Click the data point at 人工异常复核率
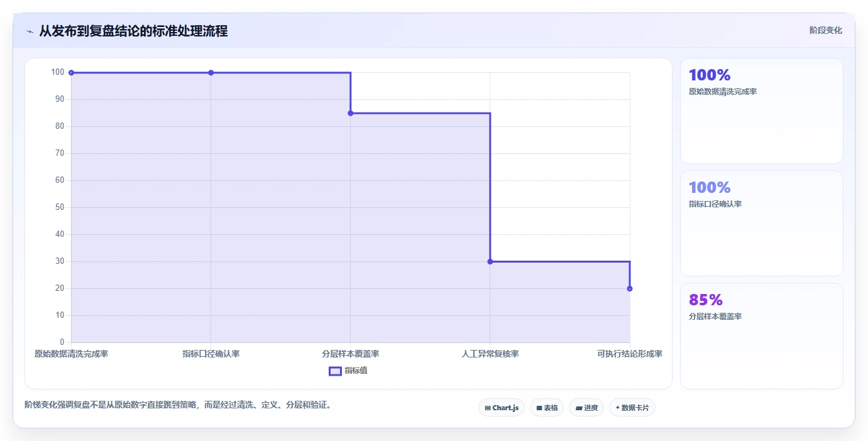 pyautogui.click(x=490, y=261)
